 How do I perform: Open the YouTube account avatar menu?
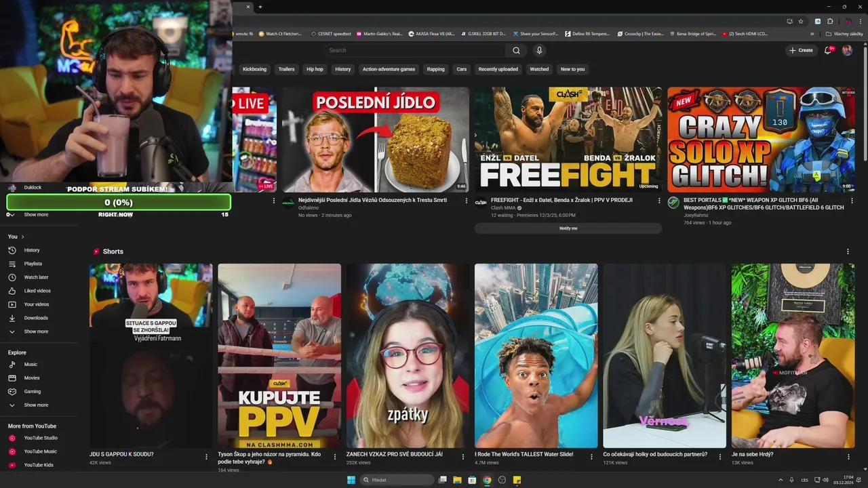(847, 50)
